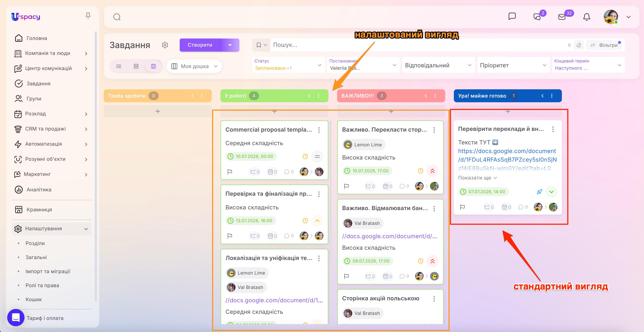Viewport: 644px width, 332px height.
Task: Open Ролі та права subitem
Action: coord(42,285)
